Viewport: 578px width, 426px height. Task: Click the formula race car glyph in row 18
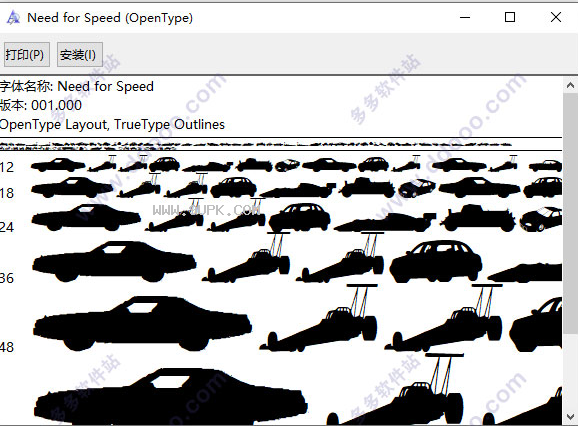[x=297, y=190]
